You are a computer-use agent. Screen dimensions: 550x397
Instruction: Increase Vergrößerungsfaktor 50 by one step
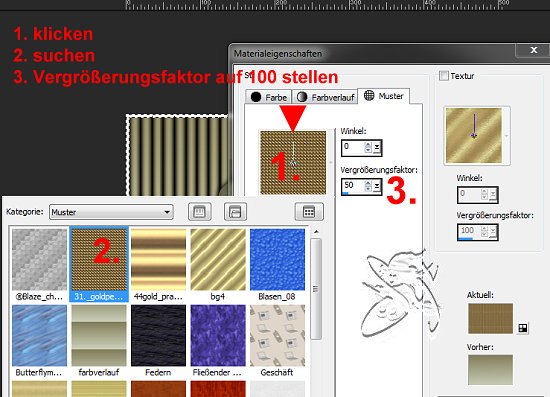[368, 183]
